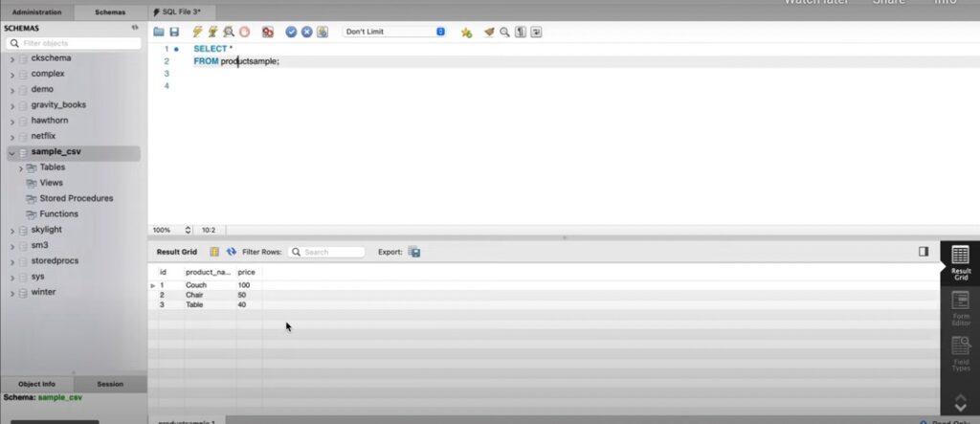Expand the hawthorn schema arrow
Viewport: 980px width, 424px height.
[x=11, y=122]
